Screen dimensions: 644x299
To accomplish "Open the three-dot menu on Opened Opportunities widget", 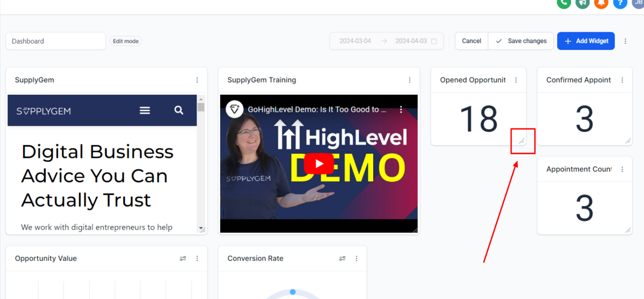I will (x=516, y=80).
